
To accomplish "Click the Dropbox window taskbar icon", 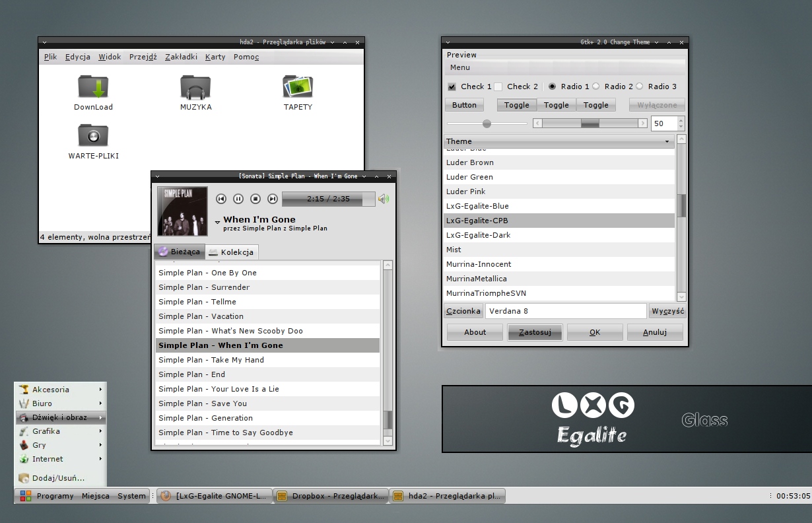I will click(282, 496).
